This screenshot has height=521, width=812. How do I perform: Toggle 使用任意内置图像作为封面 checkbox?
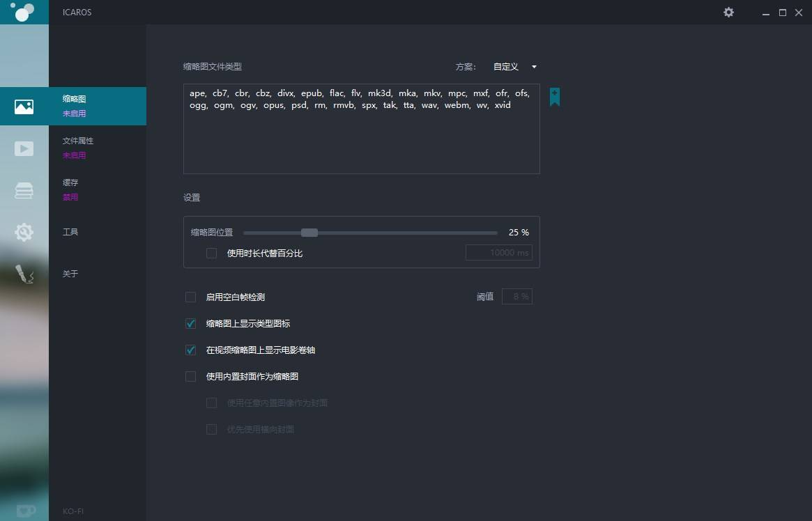pyautogui.click(x=211, y=403)
